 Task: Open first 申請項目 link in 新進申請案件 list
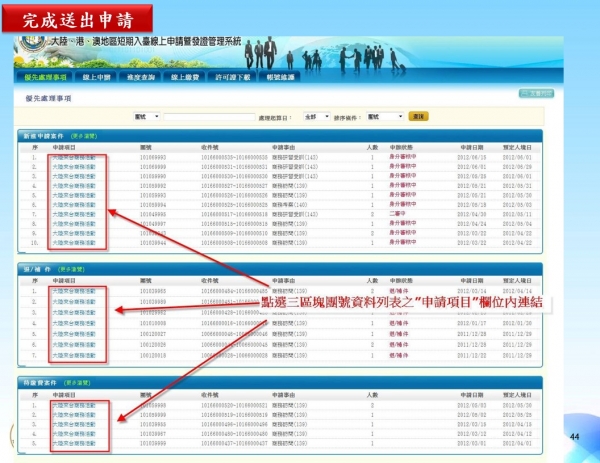pos(74,157)
